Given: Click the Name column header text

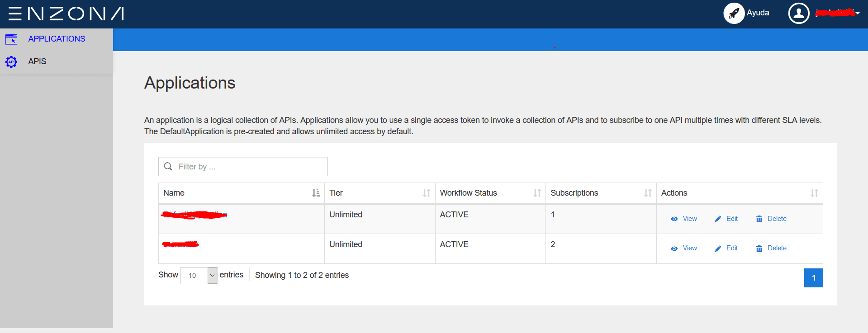Looking at the screenshot, I should pyautogui.click(x=174, y=193).
